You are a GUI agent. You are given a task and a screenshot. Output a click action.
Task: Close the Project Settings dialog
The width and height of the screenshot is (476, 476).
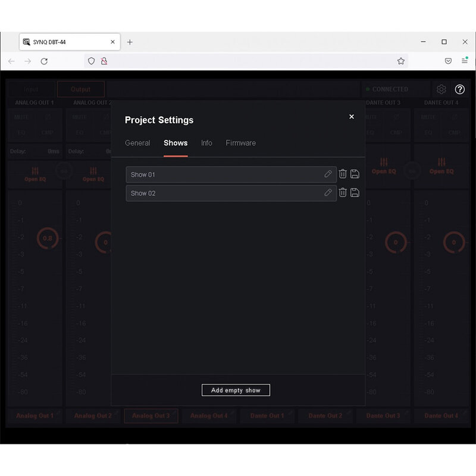(x=352, y=117)
